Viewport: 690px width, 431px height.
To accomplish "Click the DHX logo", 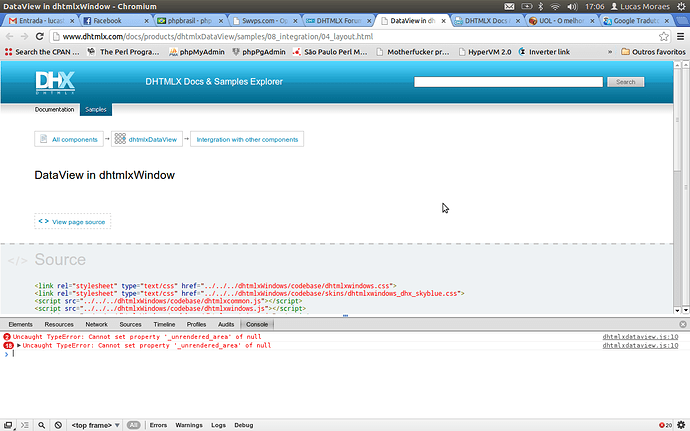I will point(55,82).
